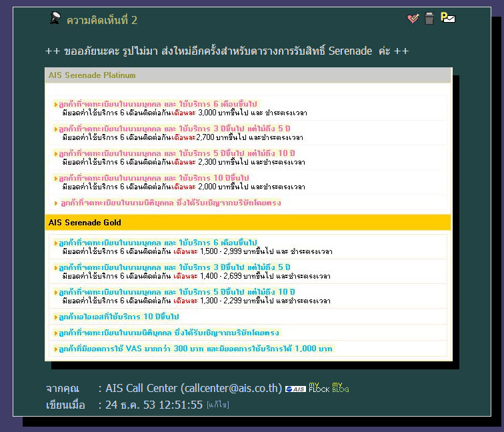Click the heart checkmark vote icon
This screenshot has height=432, width=504.
click(413, 18)
